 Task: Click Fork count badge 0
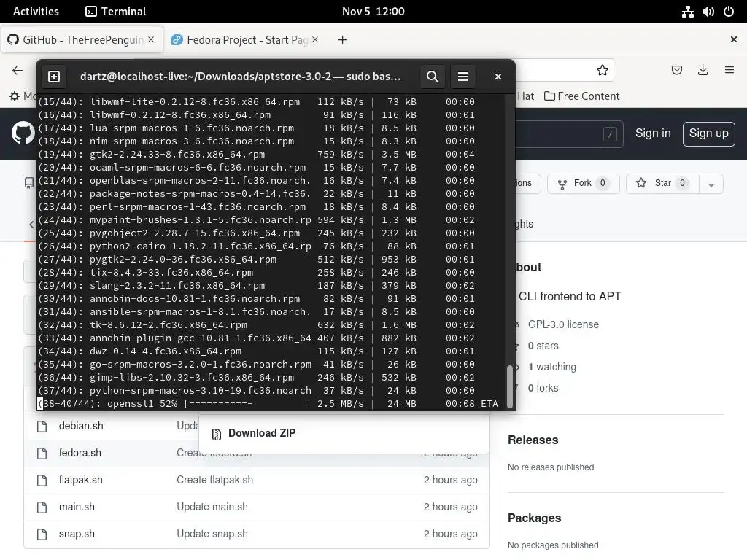pos(603,183)
